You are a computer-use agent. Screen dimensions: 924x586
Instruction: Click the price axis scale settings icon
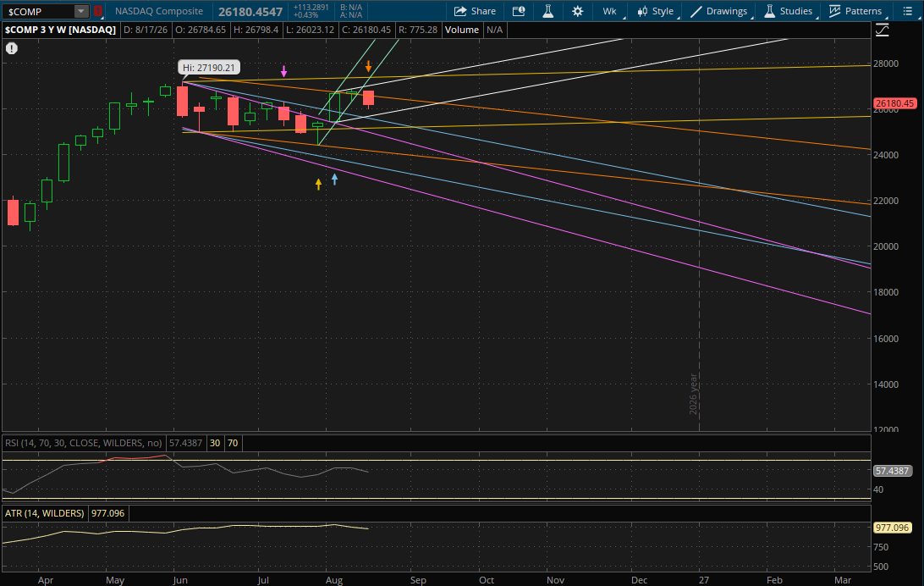point(883,30)
